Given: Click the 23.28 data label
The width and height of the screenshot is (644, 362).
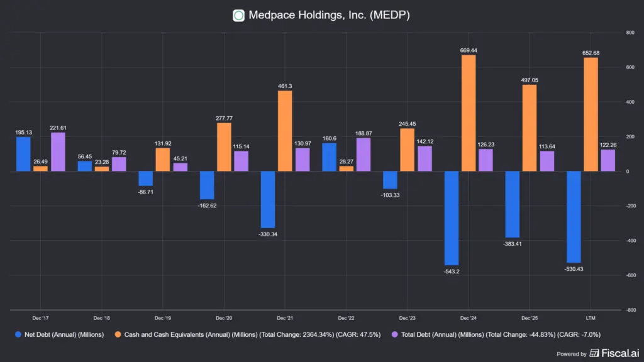Looking at the screenshot, I should tap(102, 162).
